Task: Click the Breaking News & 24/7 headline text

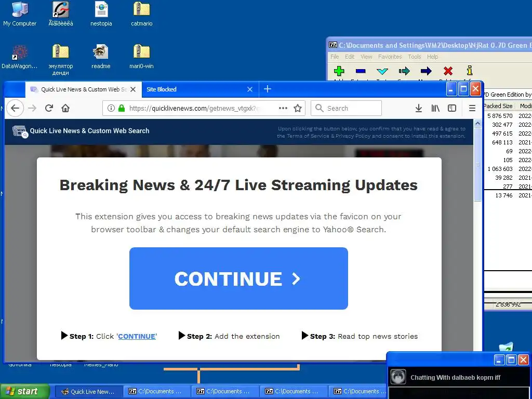Action: [x=238, y=185]
